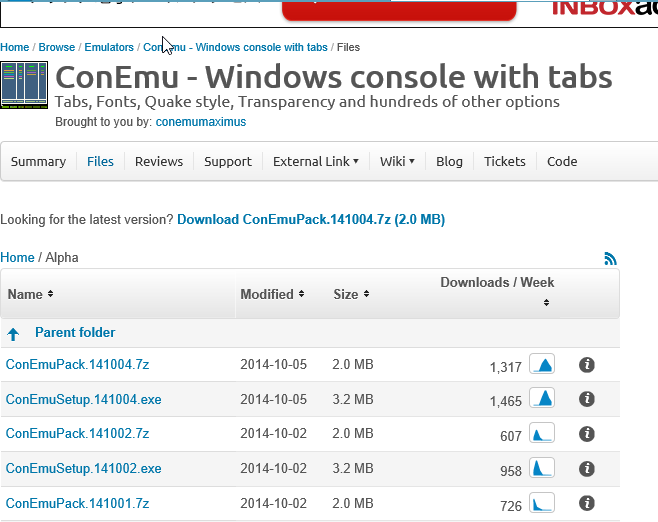The width and height of the screenshot is (658, 522).
Task: Click the Parent folder up arrow icon
Action: 13,334
